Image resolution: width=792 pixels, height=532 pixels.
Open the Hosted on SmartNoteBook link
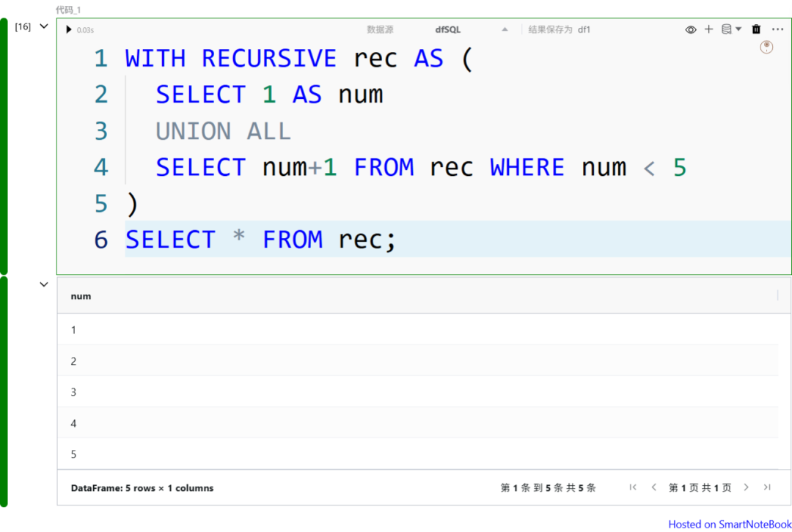[729, 524]
